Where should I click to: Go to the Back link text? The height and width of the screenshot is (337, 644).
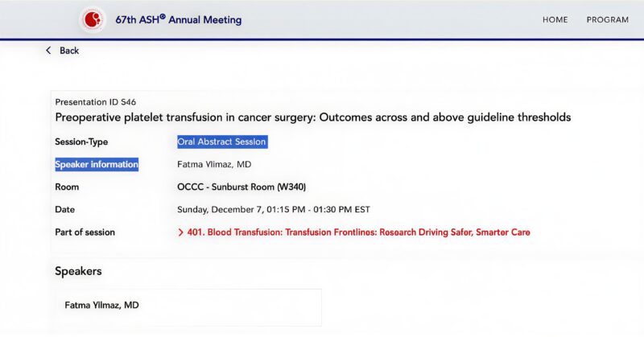[x=69, y=51]
